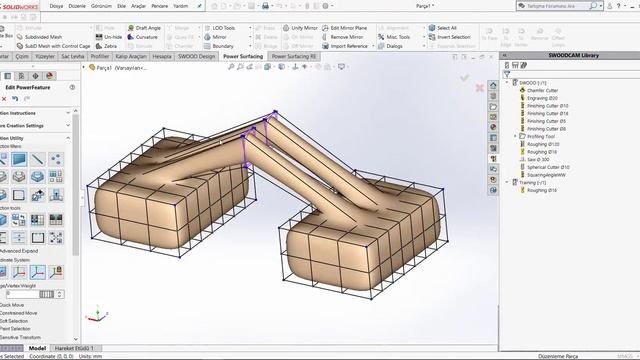Select the locked coordinate system icon
The height and width of the screenshot is (360, 640).
click(x=56, y=272)
